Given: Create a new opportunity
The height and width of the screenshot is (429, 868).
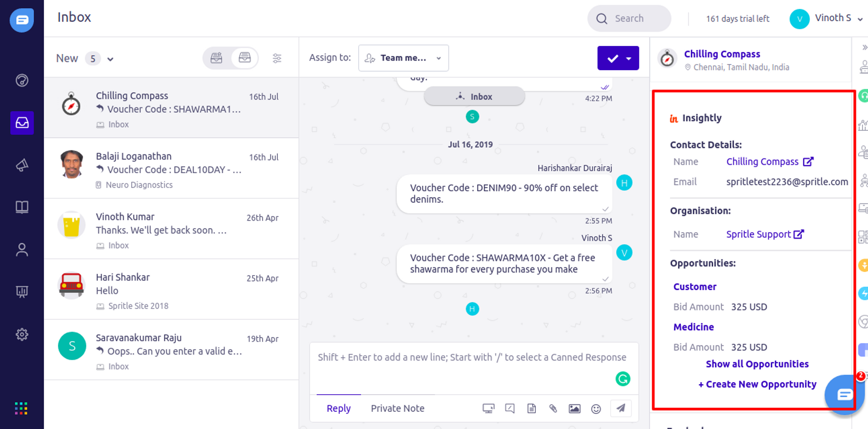Looking at the screenshot, I should click(757, 384).
